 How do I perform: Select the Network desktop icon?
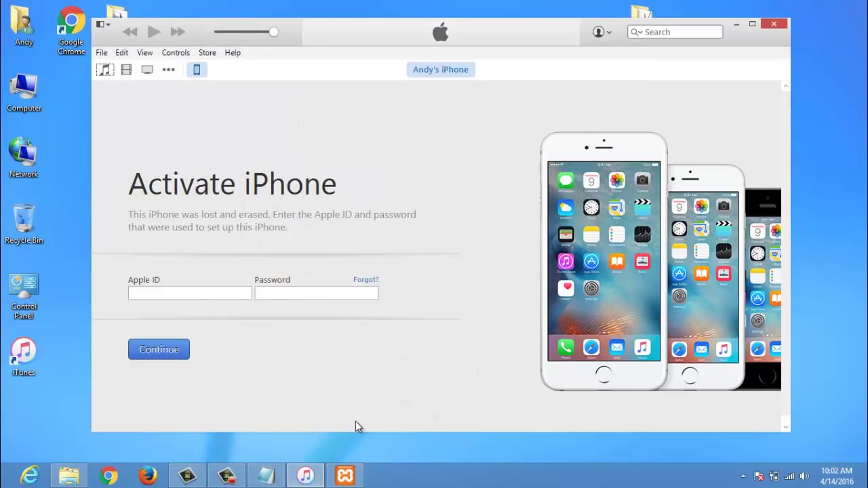pyautogui.click(x=24, y=158)
